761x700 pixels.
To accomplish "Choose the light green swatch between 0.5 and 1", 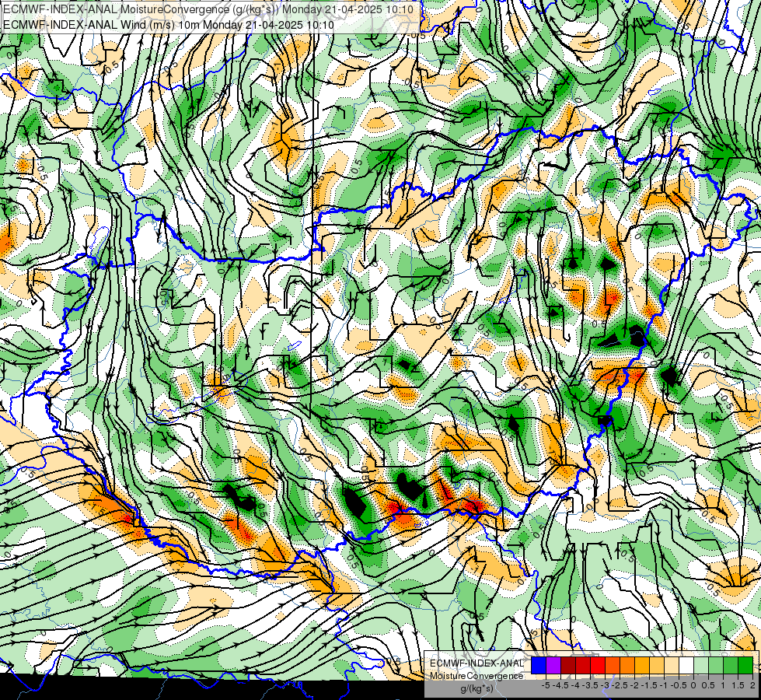I will (x=716, y=665).
